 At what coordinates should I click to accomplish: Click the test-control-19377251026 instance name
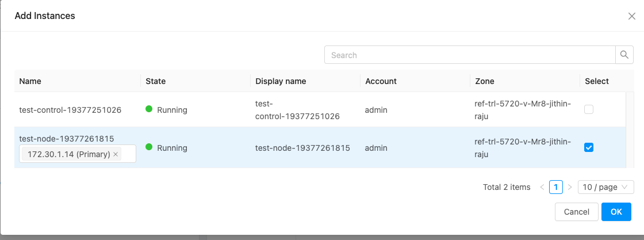pyautogui.click(x=70, y=109)
